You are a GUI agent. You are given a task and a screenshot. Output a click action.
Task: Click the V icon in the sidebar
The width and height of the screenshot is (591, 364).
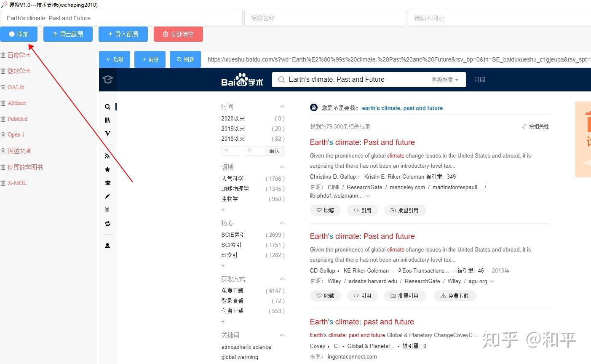coord(107,133)
